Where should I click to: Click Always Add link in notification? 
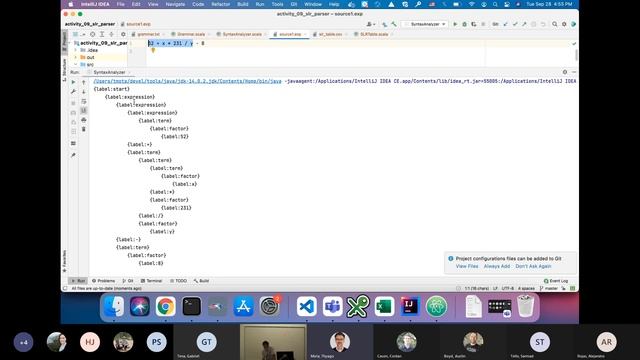tap(497, 266)
